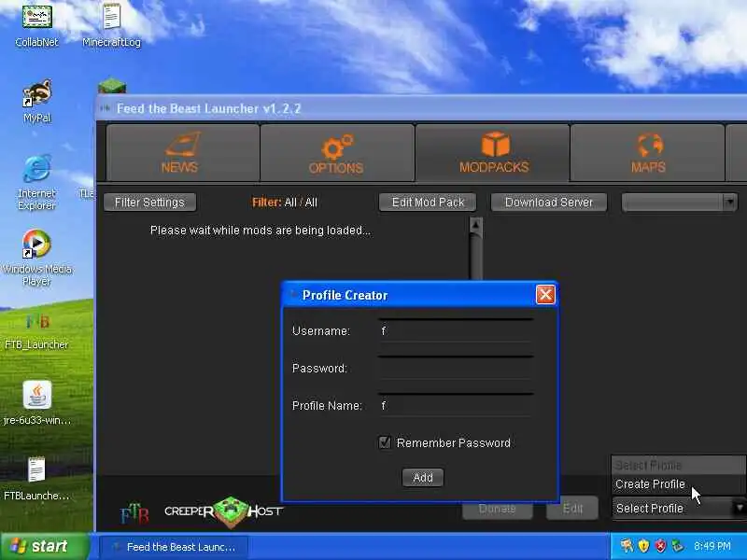The image size is (747, 560).
Task: Click the CreeperHost logo
Action: (x=223, y=511)
